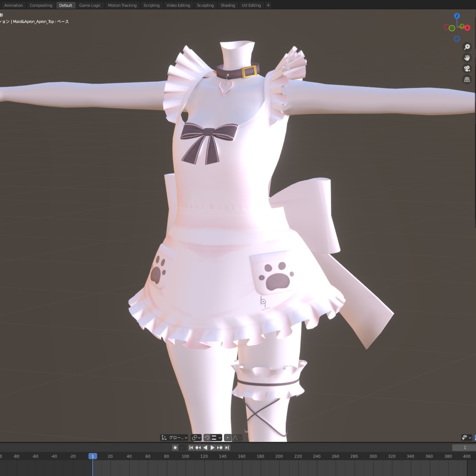The height and width of the screenshot is (476, 476).
Task: Enable auto keyframing with the record circle
Action: coord(175,447)
